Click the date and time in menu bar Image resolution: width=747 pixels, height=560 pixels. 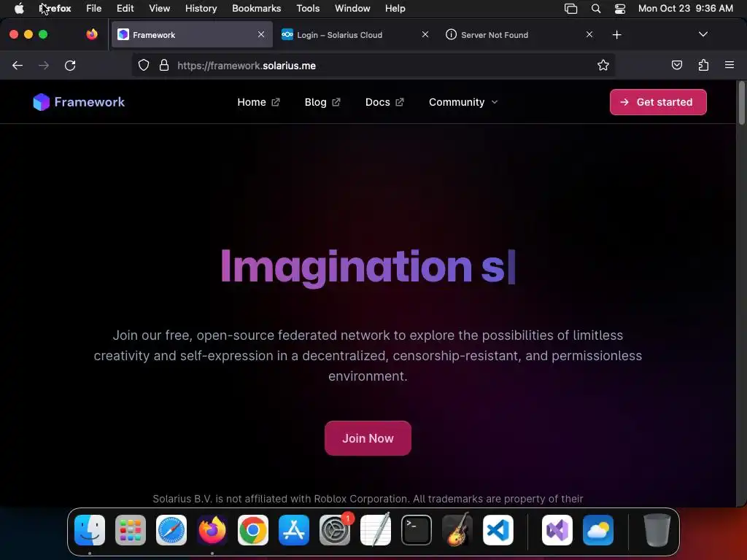pos(685,9)
